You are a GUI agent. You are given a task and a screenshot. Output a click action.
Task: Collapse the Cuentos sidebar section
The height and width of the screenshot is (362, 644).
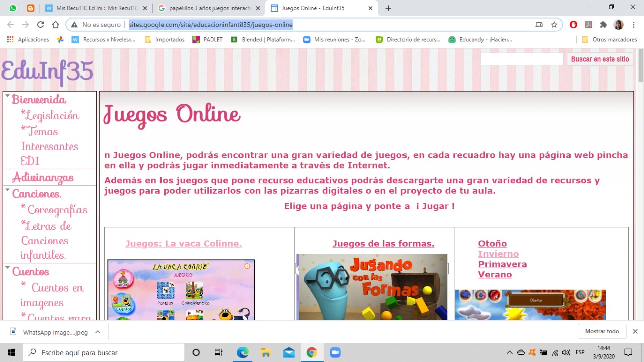pyautogui.click(x=7, y=267)
